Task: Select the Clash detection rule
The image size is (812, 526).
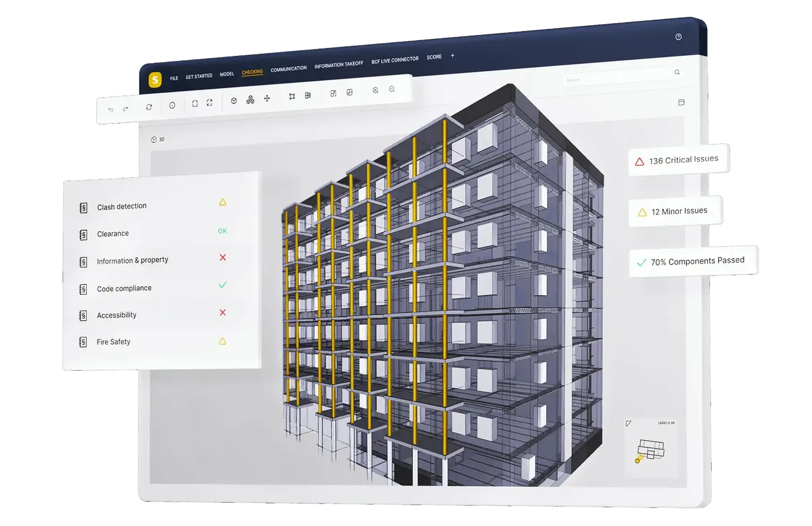Action: coord(122,207)
